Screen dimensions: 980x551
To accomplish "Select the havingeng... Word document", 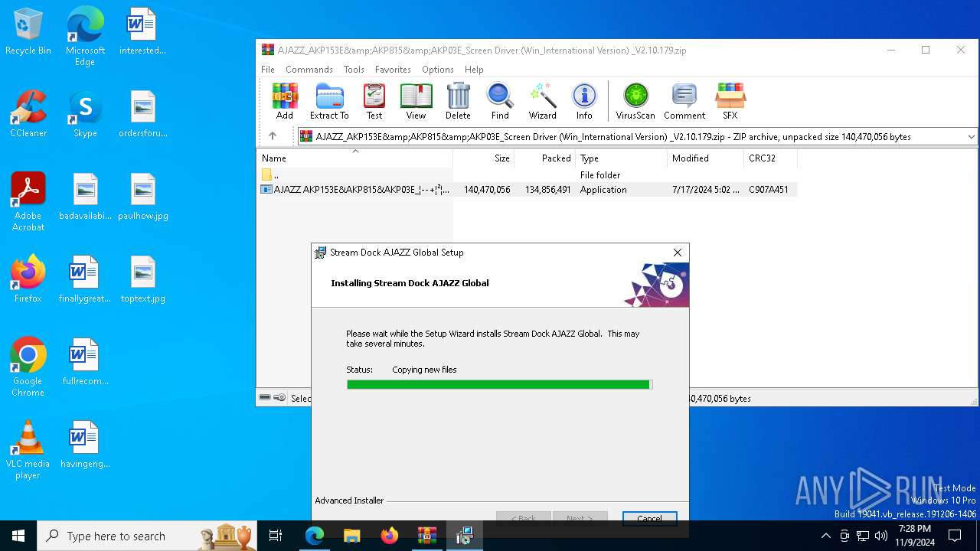I will (x=85, y=445).
